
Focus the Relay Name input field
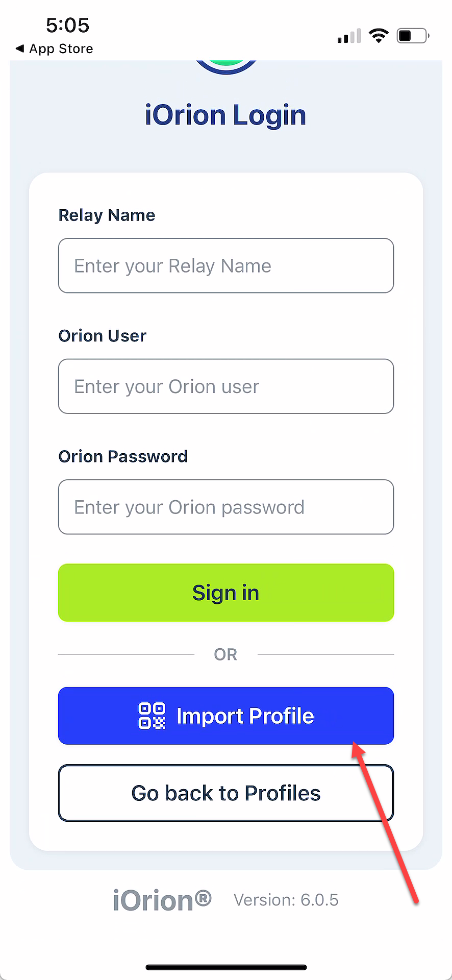(x=226, y=265)
